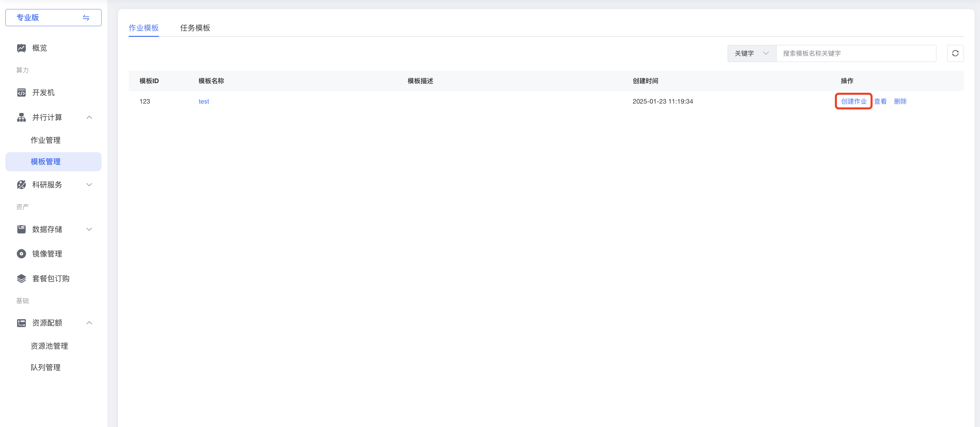Click the 并行计算 cluster icon
Viewport: 980px width, 427px height.
pos(21,117)
